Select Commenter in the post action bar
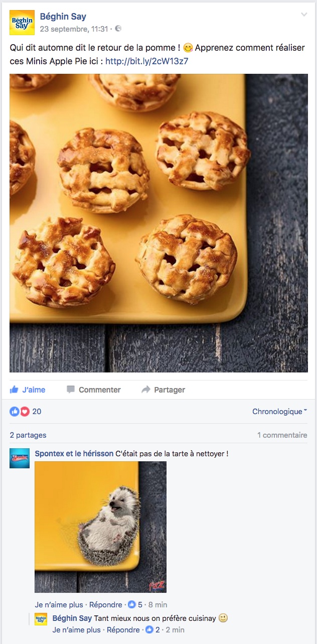This screenshot has width=317, height=644. pos(94,390)
